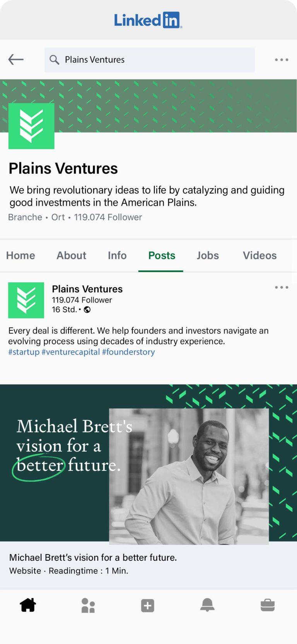Click the #venturecapital hashtag
The image size is (297, 644).
71,352
